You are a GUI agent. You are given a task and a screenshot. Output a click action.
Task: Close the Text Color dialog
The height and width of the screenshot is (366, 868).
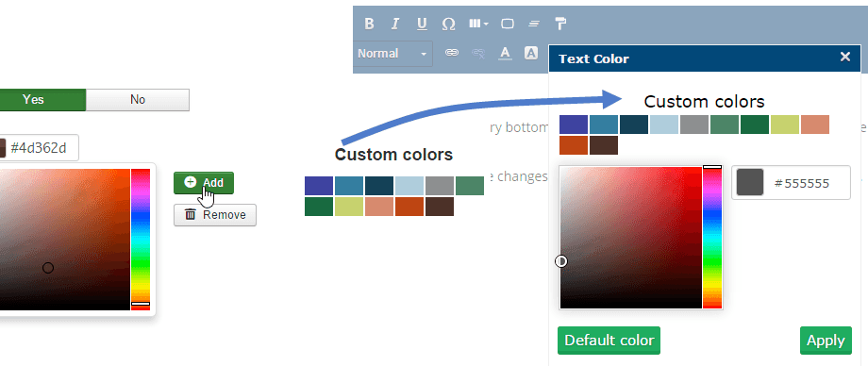click(x=844, y=57)
